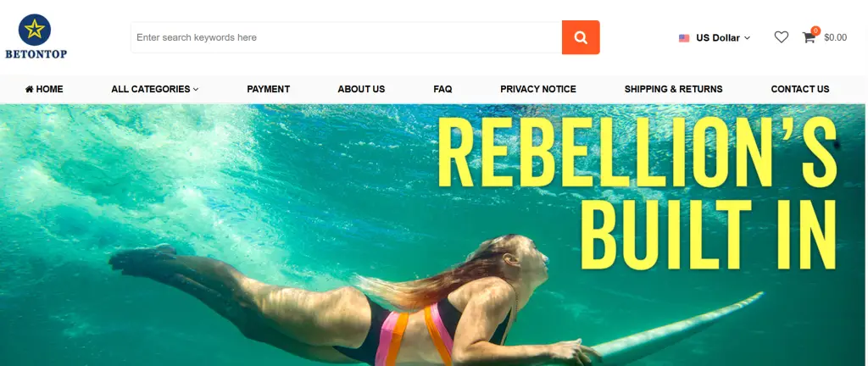Click the $0.00 cart total
Image resolution: width=868 pixels, height=366 pixels.
835,37
